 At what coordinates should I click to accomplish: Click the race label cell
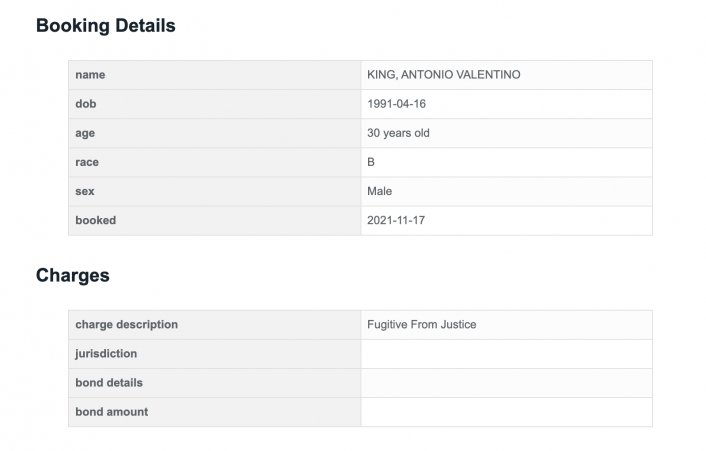click(215, 162)
